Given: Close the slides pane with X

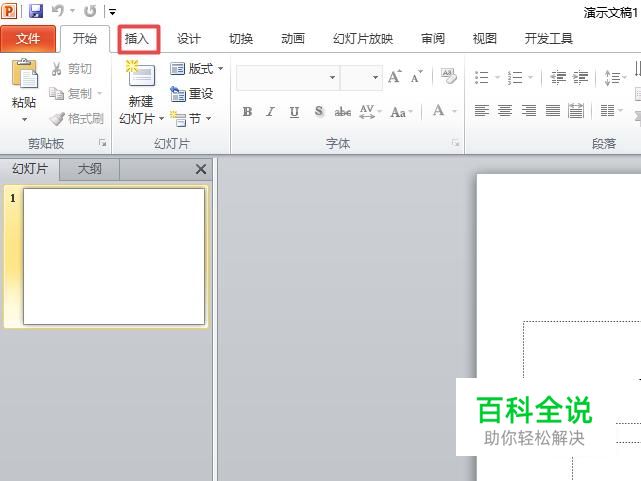Looking at the screenshot, I should tap(201, 169).
